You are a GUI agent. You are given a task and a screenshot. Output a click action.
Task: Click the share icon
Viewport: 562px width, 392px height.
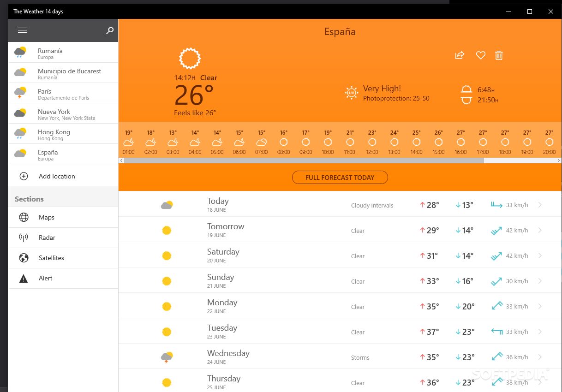[460, 55]
